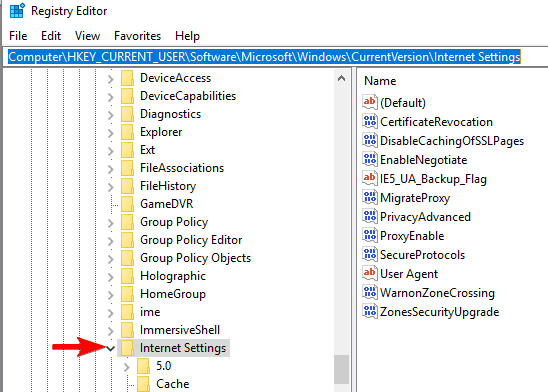The height and width of the screenshot is (392, 548).
Task: Click the Holographic folder icon
Action: tap(128, 276)
